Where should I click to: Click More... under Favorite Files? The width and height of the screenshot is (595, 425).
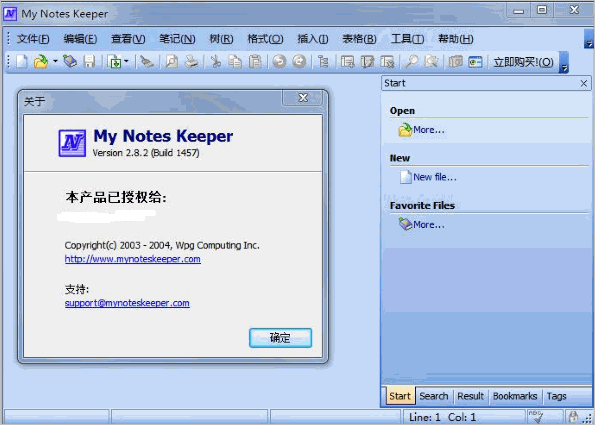pyautogui.click(x=421, y=225)
